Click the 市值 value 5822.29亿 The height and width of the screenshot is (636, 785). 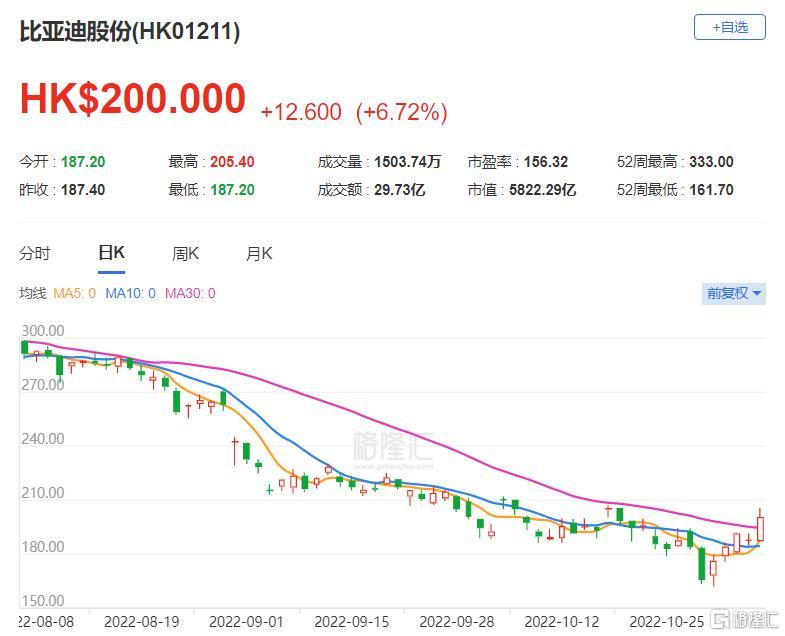tap(542, 190)
